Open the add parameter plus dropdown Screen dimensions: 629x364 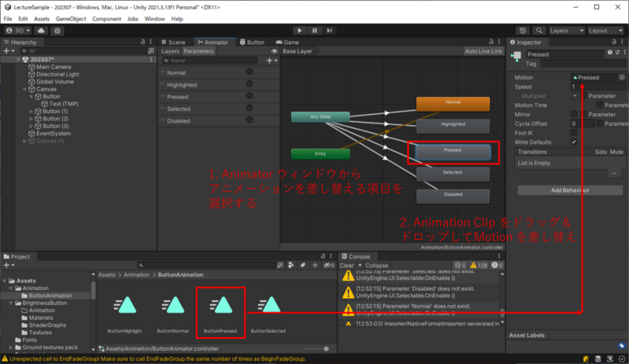272,61
